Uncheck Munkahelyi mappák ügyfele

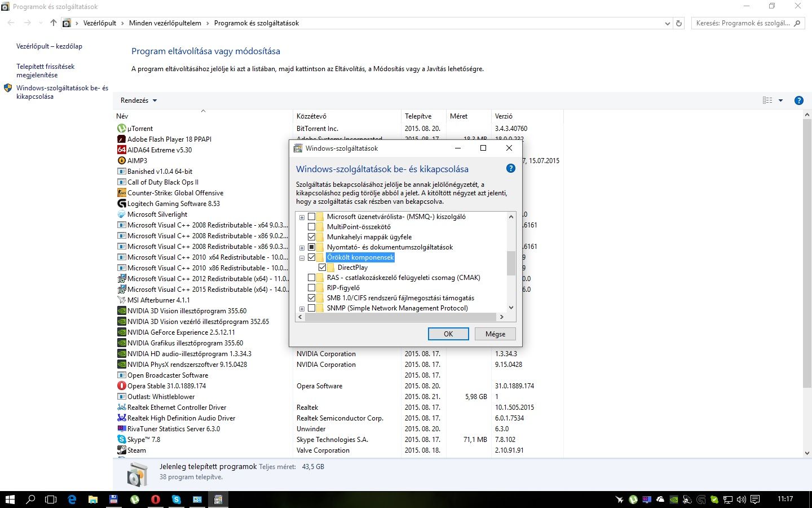pyautogui.click(x=311, y=237)
